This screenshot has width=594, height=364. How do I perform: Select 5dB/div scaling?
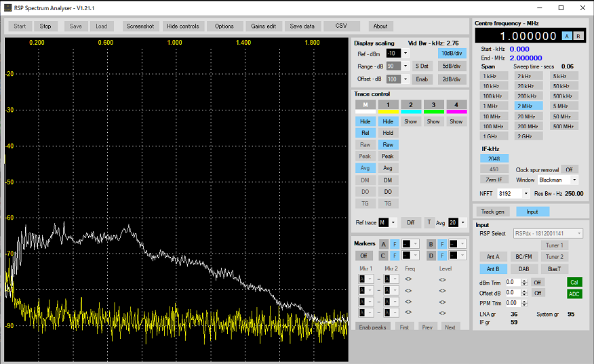(452, 66)
